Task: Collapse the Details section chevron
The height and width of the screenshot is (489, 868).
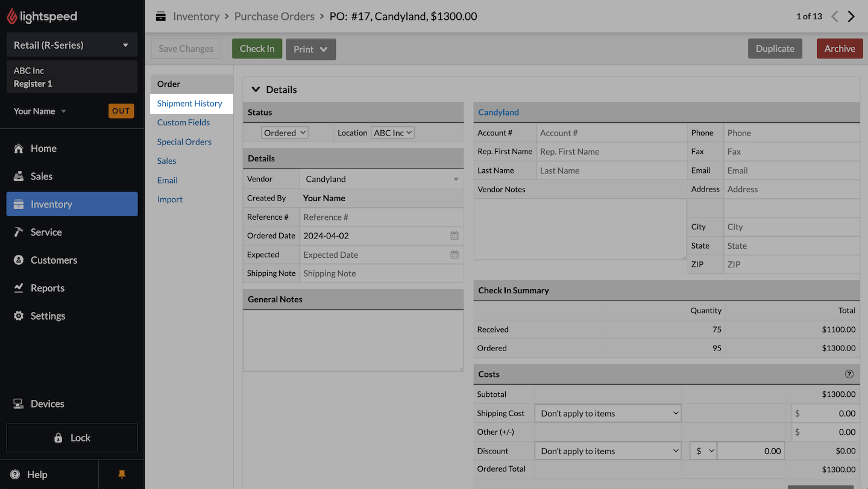Action: (x=256, y=89)
